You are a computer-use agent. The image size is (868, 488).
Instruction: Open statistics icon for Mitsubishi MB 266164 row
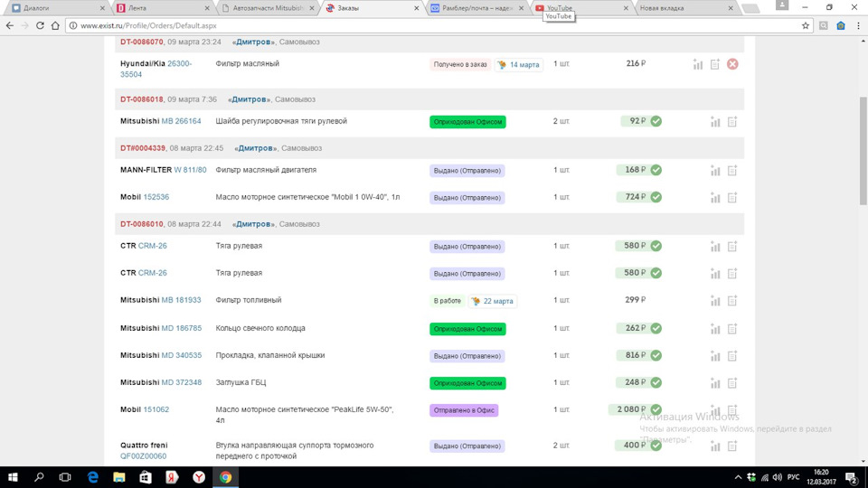(x=715, y=122)
